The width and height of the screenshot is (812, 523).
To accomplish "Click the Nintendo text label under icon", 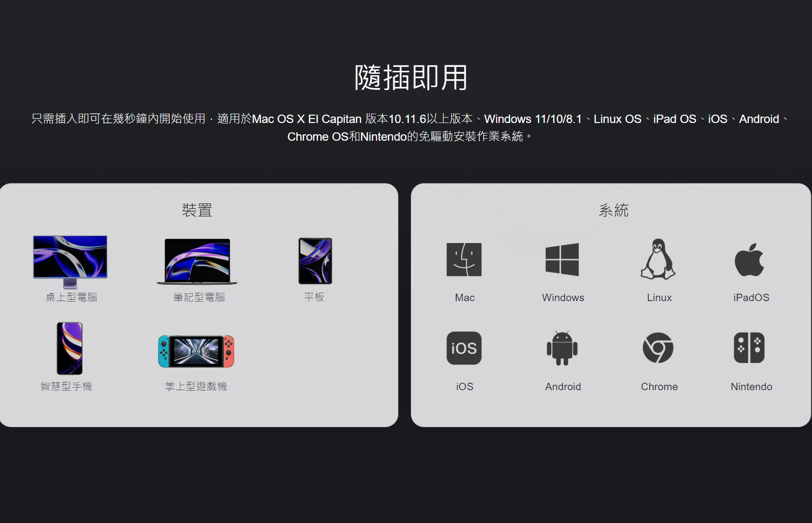I will click(x=751, y=387).
